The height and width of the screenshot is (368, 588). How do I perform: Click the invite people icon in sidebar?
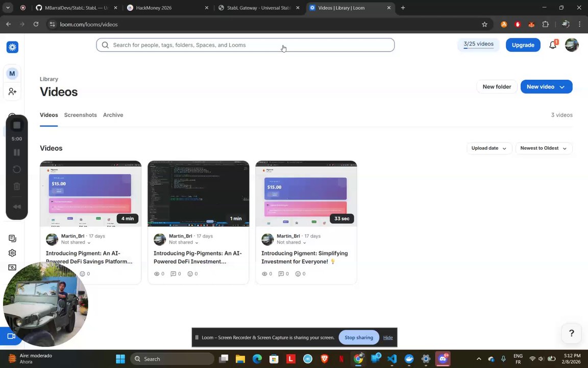[x=12, y=91]
